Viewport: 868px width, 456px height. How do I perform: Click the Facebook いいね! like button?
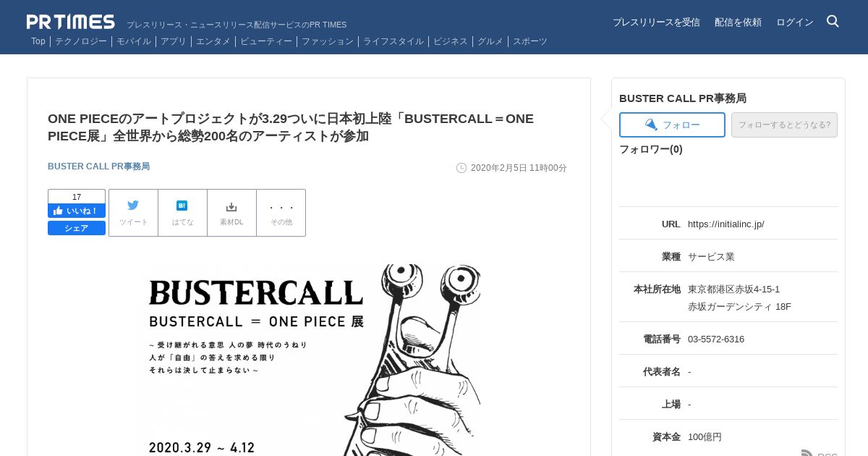pyautogui.click(x=77, y=211)
